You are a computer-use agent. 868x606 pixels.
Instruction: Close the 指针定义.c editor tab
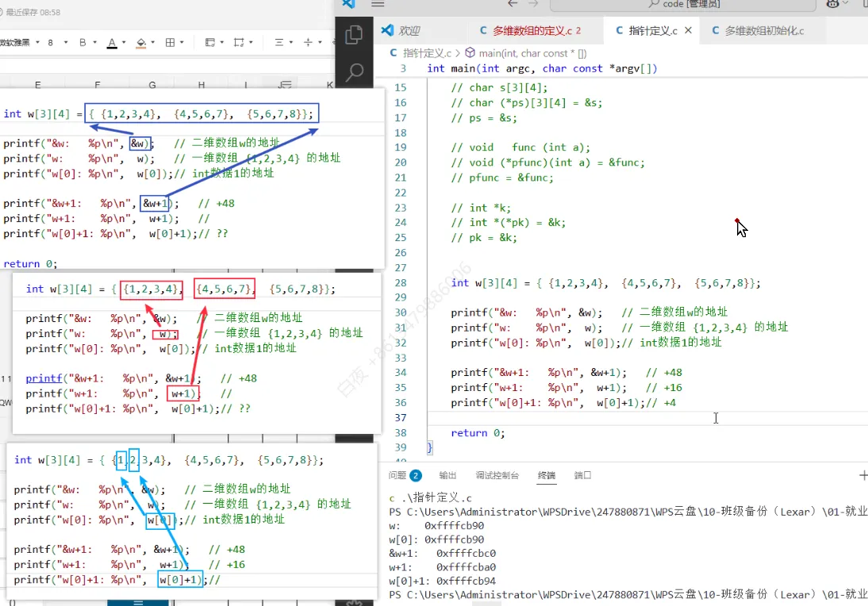688,31
